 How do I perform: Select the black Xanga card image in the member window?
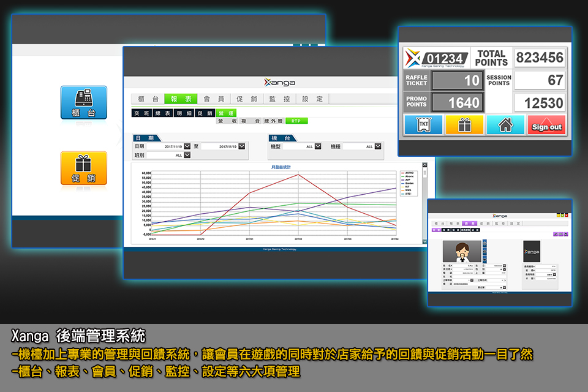pyautogui.click(x=532, y=251)
